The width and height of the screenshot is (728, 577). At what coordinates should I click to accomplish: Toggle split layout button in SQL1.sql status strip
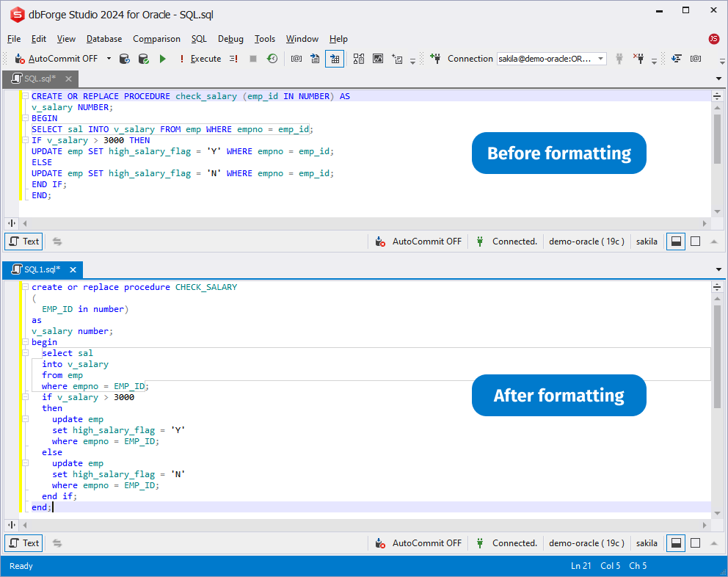pyautogui.click(x=676, y=543)
